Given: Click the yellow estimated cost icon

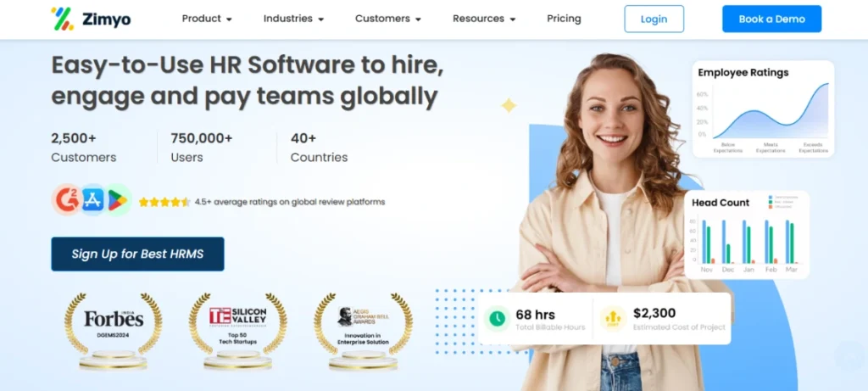Looking at the screenshot, I should tap(613, 318).
